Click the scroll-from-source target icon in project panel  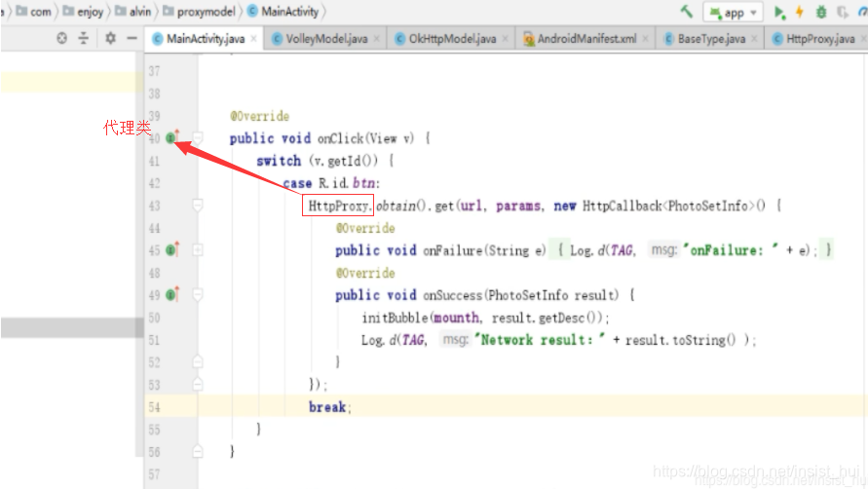tap(62, 38)
